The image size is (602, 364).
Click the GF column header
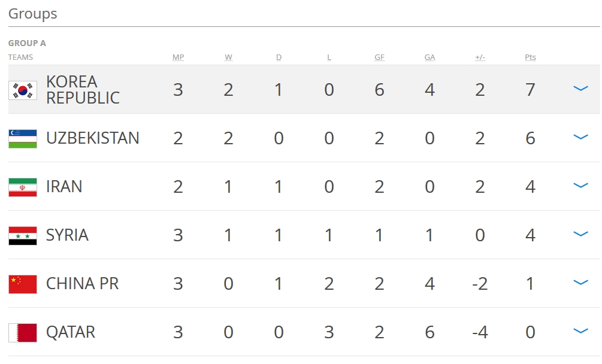pos(379,57)
